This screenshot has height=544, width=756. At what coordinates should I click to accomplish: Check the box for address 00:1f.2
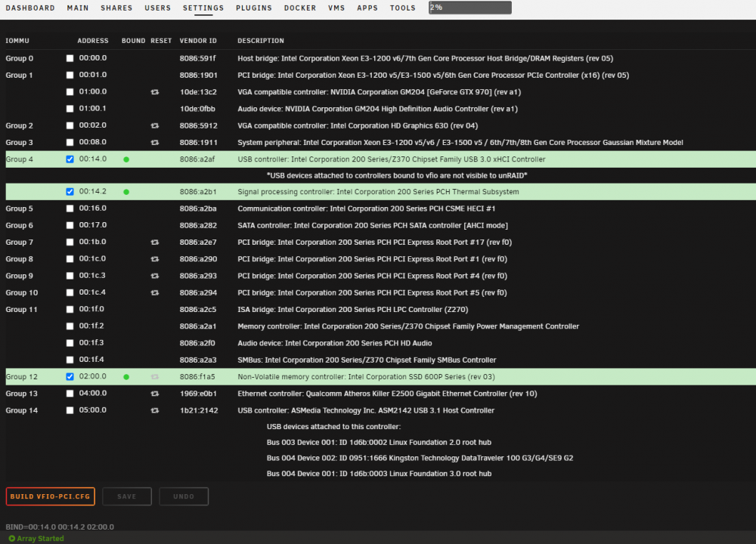coord(70,326)
